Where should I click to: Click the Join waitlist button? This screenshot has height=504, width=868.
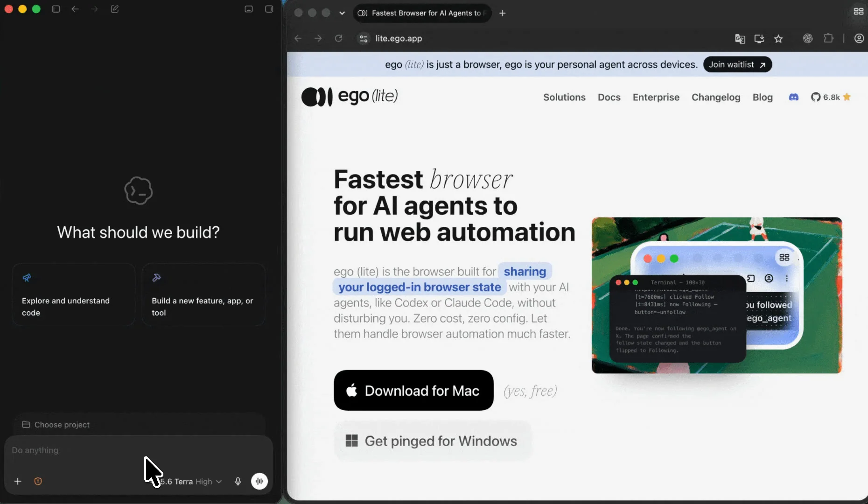click(737, 64)
